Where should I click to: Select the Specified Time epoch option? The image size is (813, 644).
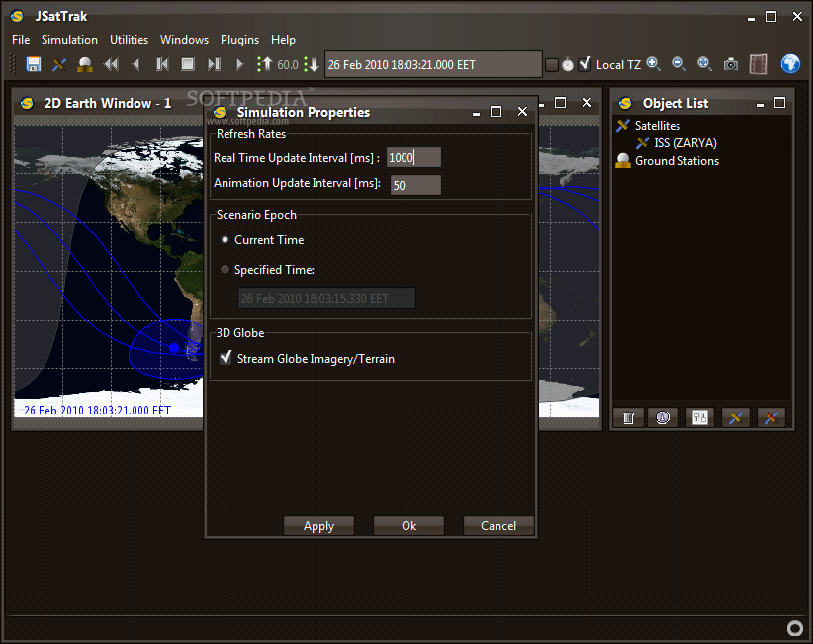click(x=268, y=270)
